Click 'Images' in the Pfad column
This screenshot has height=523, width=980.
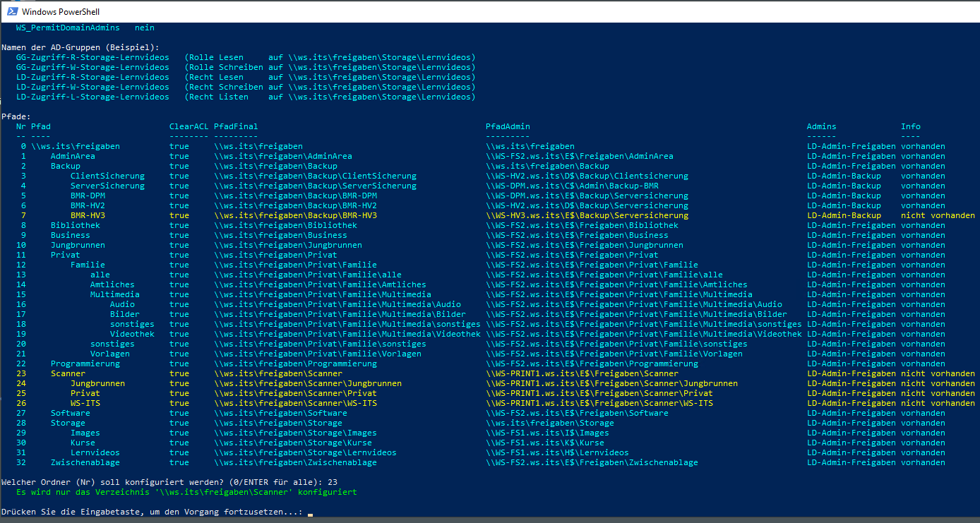pos(85,433)
